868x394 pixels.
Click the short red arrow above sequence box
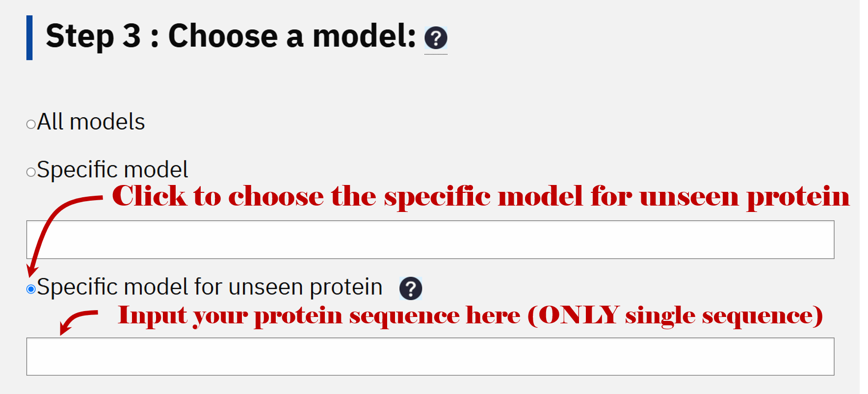[x=79, y=322]
